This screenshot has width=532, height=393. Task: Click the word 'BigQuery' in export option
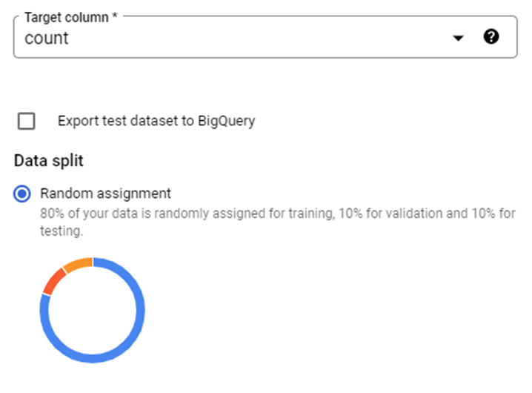[226, 121]
